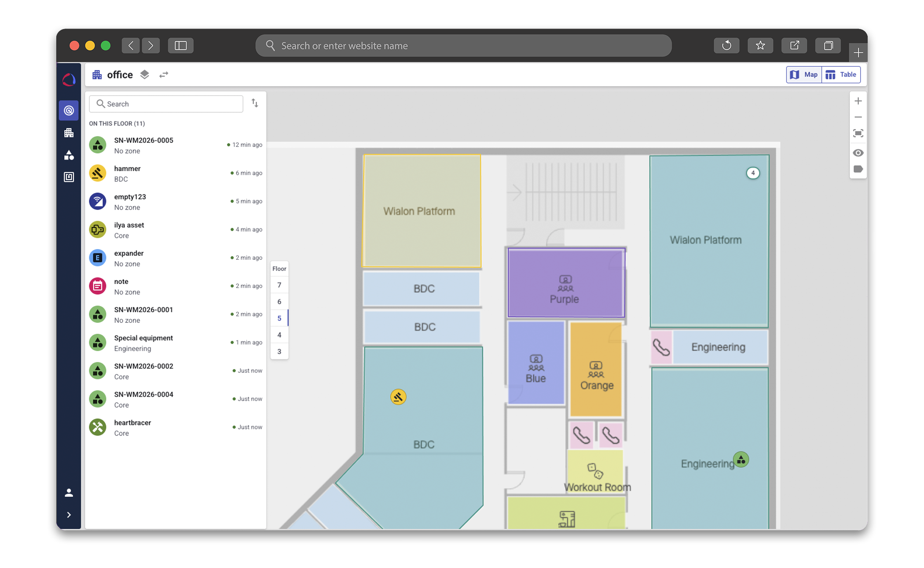Toggle the eye visibility icon

tap(858, 153)
